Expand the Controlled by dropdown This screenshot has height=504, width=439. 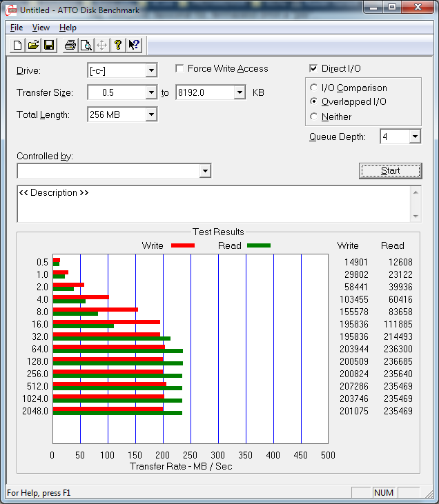[x=205, y=171]
